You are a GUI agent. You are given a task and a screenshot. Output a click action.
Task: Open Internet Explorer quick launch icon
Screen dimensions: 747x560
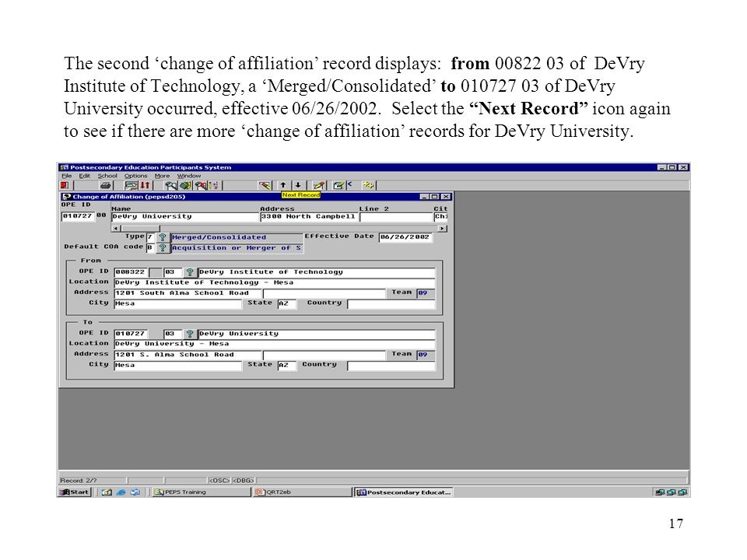click(x=121, y=492)
